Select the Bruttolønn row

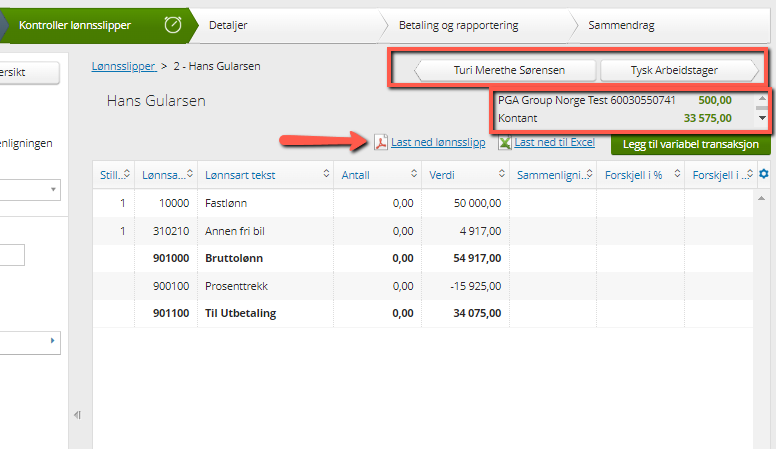(424, 258)
